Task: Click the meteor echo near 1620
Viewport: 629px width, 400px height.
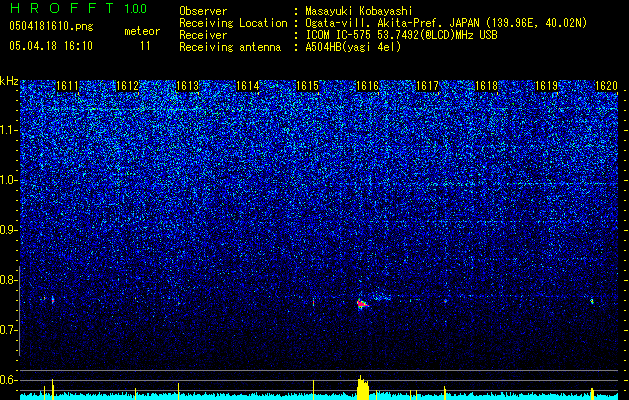Action: coord(592,301)
